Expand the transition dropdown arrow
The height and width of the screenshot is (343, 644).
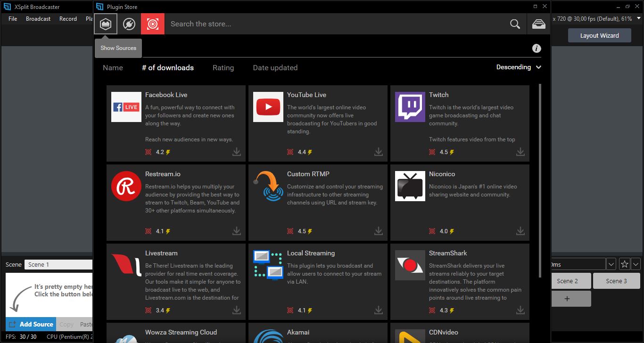click(611, 264)
